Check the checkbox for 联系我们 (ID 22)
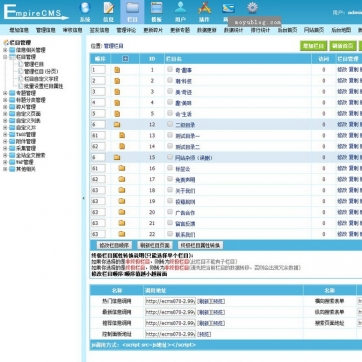The width and height of the screenshot is (362, 362). coord(170,233)
